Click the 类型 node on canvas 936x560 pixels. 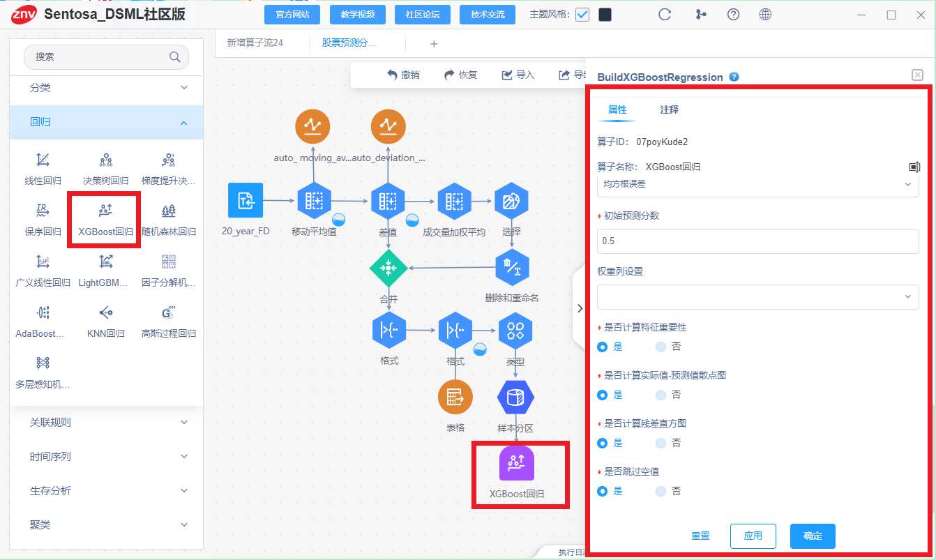click(515, 330)
